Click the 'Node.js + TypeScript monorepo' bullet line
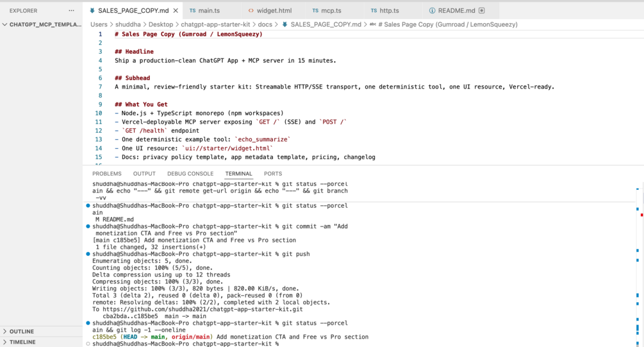The width and height of the screenshot is (644, 347). pyautogui.click(x=199, y=113)
